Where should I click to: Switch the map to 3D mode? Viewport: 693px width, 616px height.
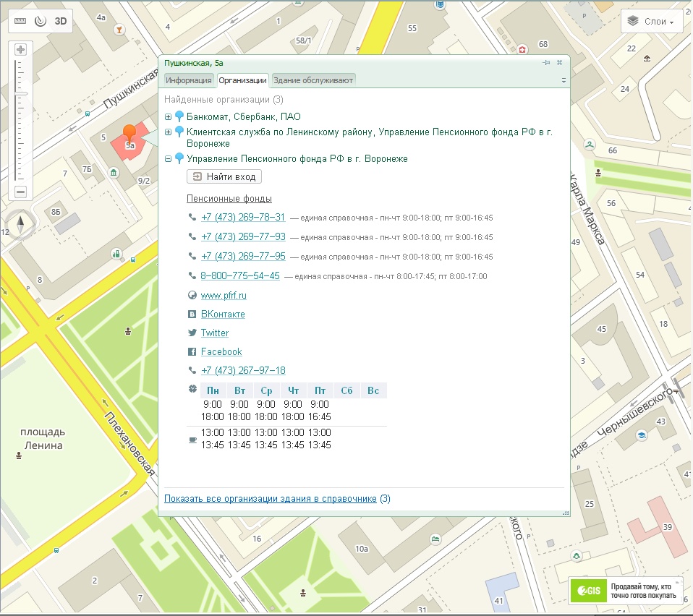(x=61, y=21)
